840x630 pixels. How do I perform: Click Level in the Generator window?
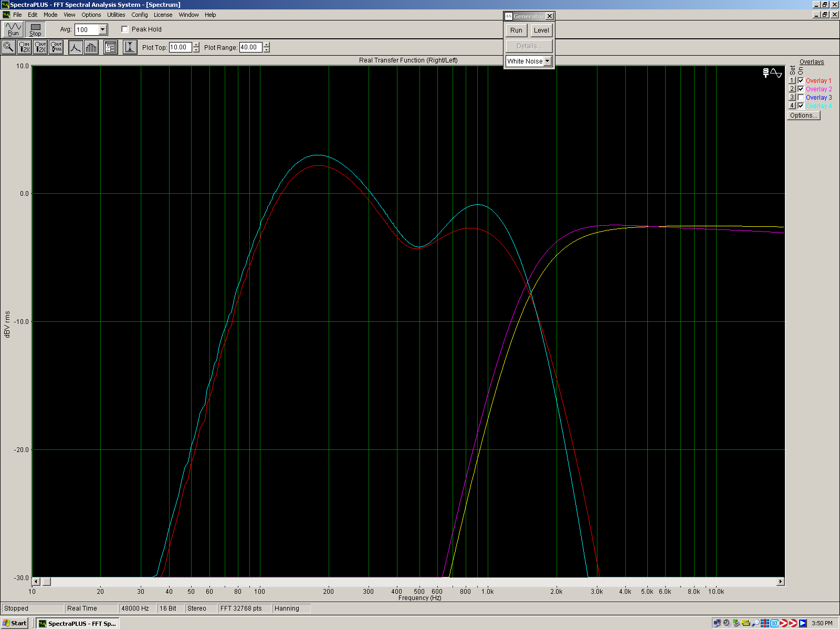pos(541,30)
